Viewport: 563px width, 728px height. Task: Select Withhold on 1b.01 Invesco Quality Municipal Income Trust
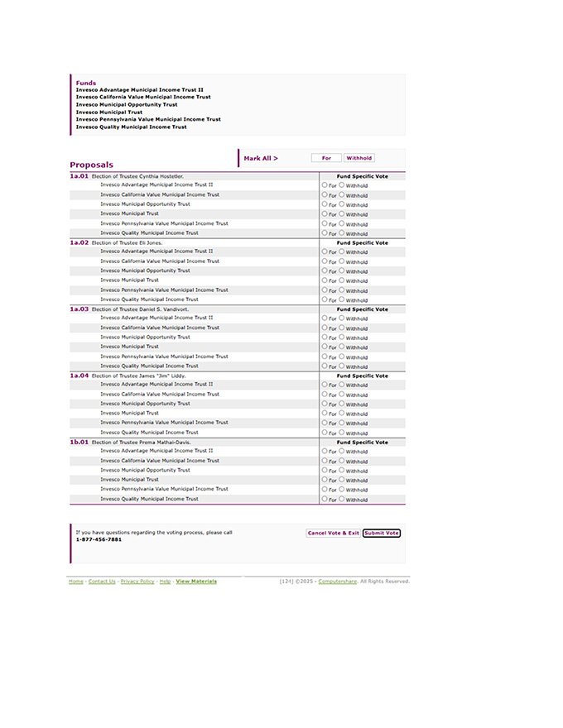[341, 499]
